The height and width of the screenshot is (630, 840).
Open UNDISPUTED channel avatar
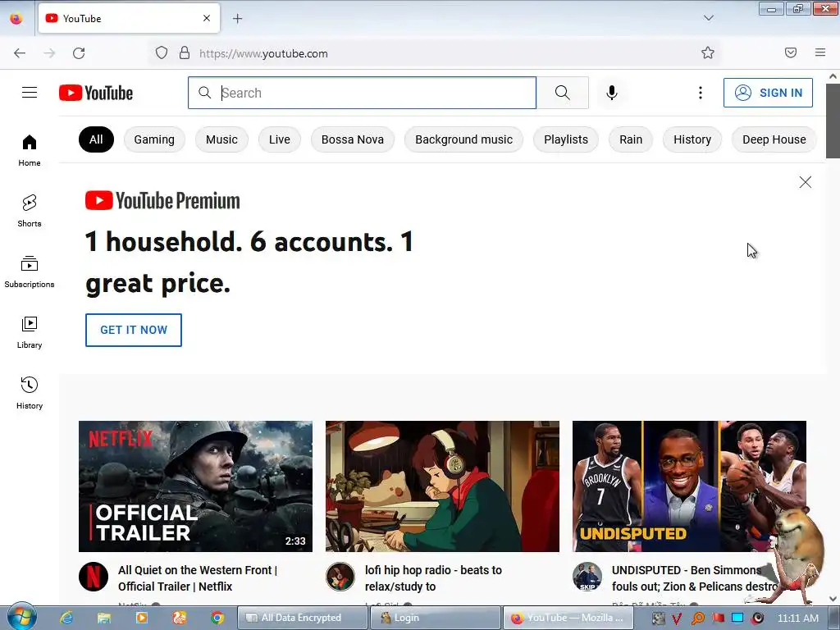[x=587, y=577]
